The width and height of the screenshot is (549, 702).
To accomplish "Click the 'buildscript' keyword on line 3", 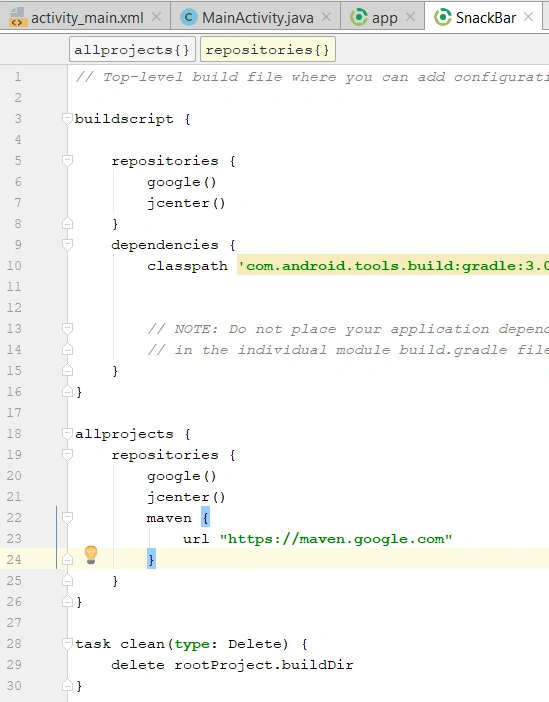I will pyautogui.click(x=124, y=119).
